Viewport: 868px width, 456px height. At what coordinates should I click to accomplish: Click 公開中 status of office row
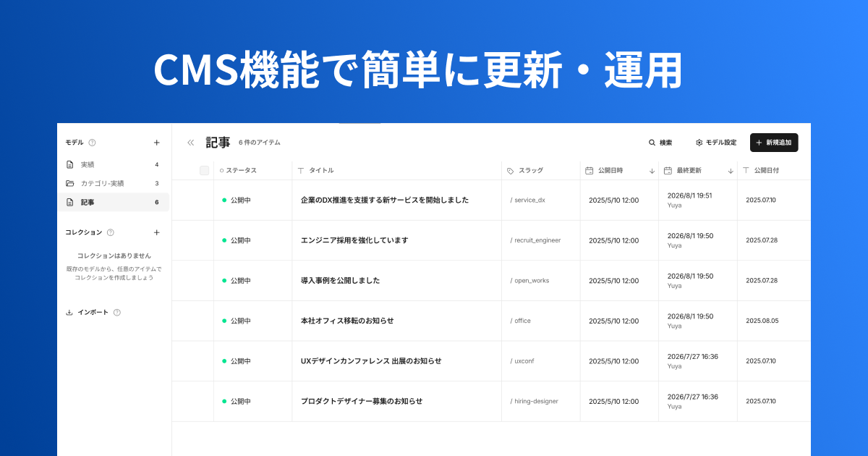coord(237,321)
